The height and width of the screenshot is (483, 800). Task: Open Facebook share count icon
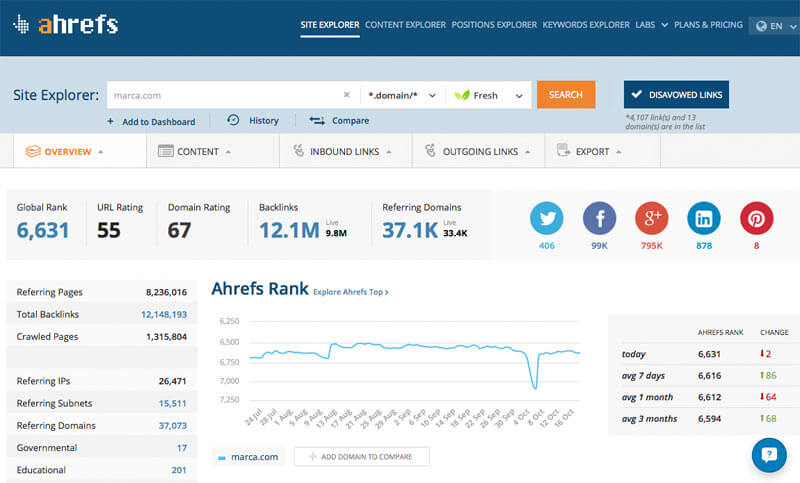pos(599,218)
